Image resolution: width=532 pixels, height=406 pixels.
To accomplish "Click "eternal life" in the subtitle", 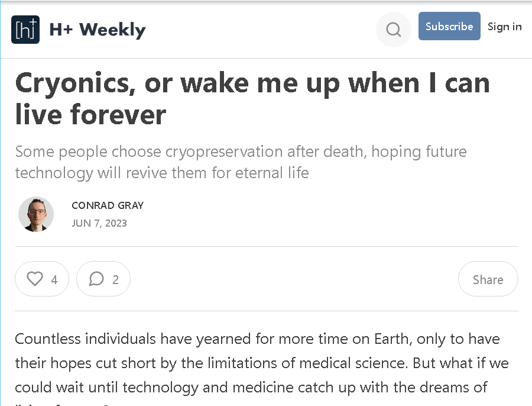I will pos(272,173).
